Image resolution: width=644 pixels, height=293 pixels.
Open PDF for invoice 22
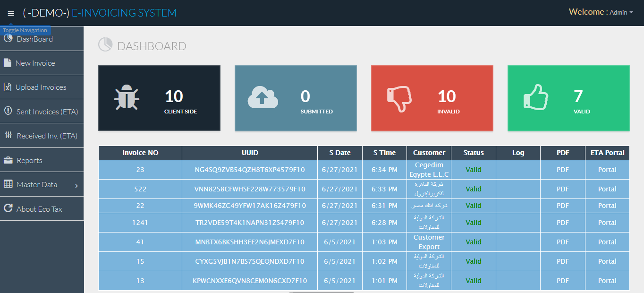[563, 206]
